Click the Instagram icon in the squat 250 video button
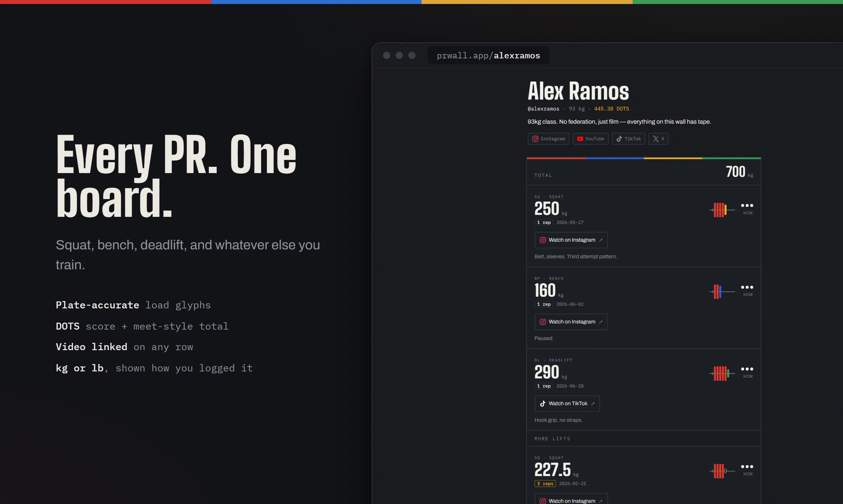This screenshot has height=504, width=843. [x=543, y=240]
